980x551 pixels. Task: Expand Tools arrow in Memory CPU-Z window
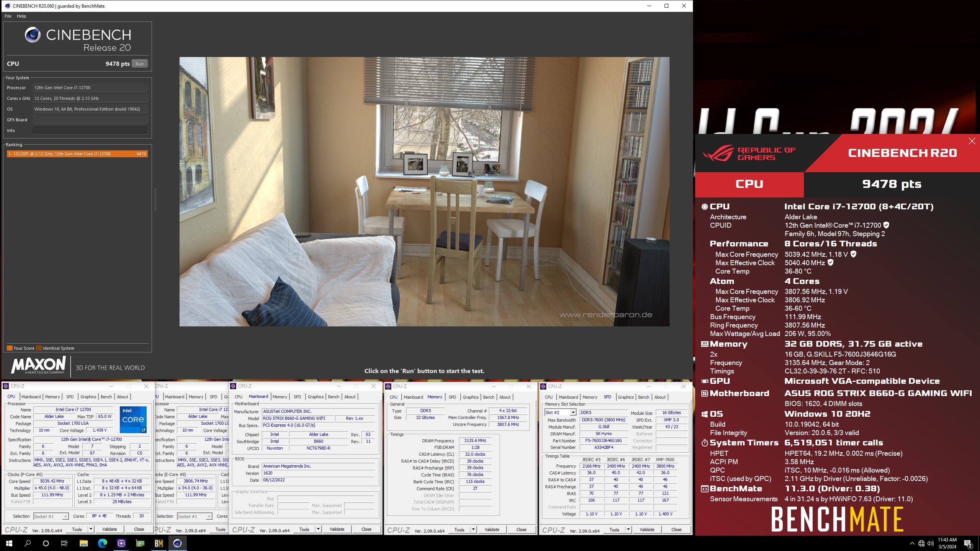[x=473, y=530]
